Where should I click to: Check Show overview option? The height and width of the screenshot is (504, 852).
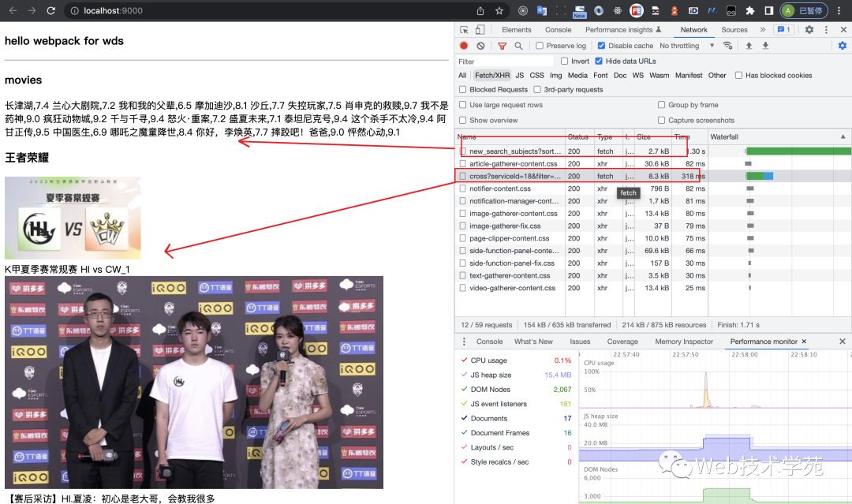pyautogui.click(x=463, y=120)
